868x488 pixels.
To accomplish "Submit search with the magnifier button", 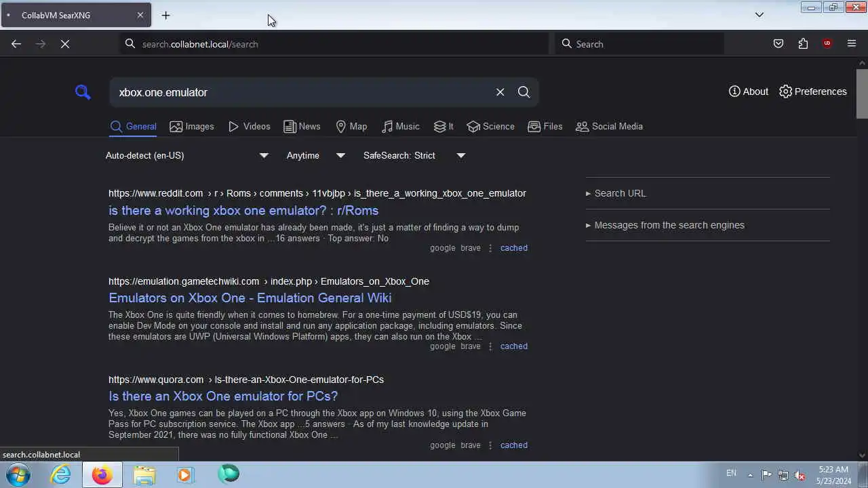I will pos(524,92).
